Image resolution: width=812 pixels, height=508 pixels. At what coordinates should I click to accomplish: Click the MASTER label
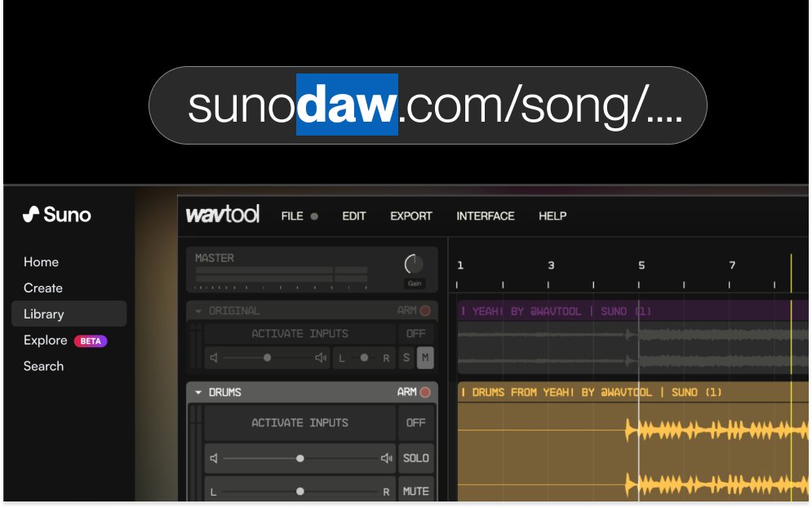tap(215, 257)
